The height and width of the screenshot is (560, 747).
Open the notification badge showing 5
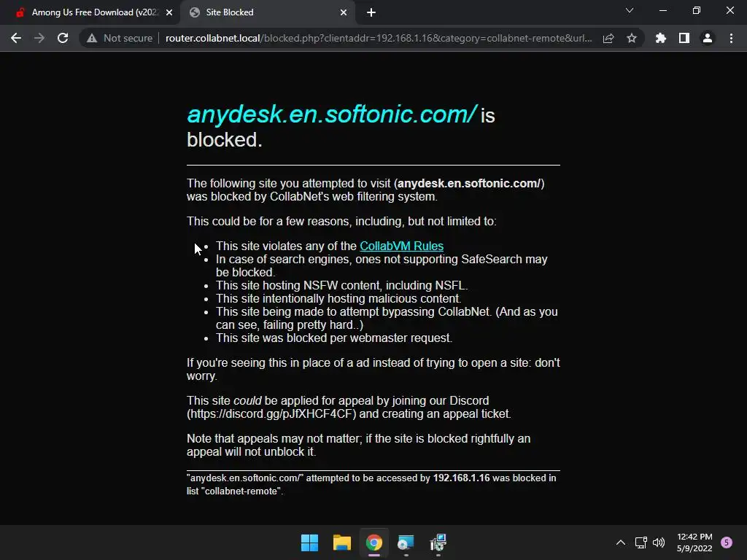coord(727,542)
